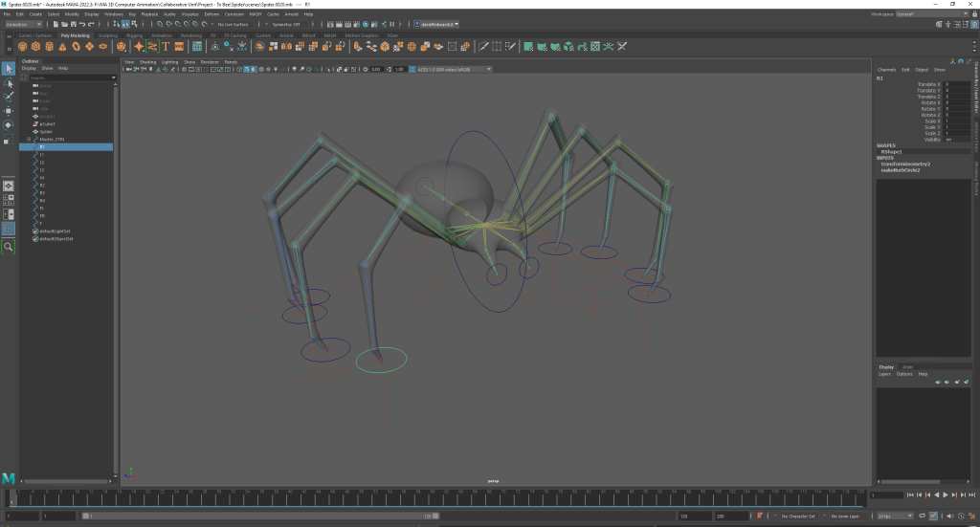Screen dimensions: 980x527
Task: Open the account login dropdown
Action: [436, 24]
